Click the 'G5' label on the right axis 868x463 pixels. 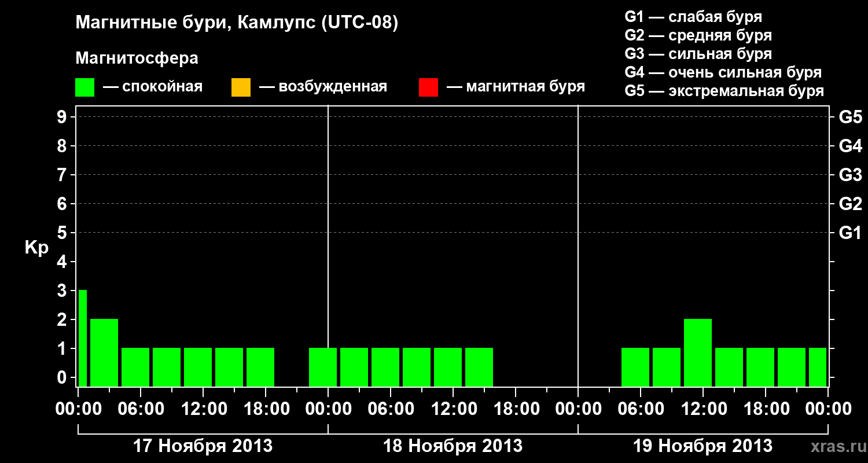click(x=851, y=117)
